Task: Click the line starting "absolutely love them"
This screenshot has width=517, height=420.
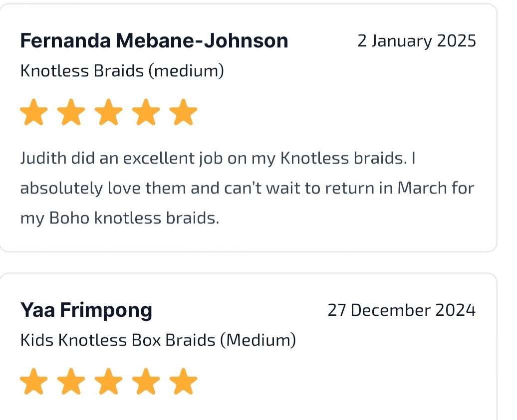Action: coord(247,189)
